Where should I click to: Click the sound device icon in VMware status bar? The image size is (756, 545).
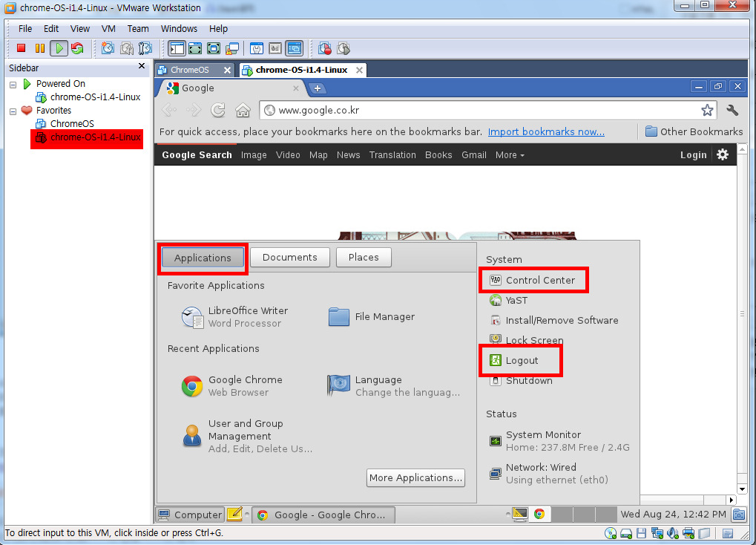pos(673,533)
